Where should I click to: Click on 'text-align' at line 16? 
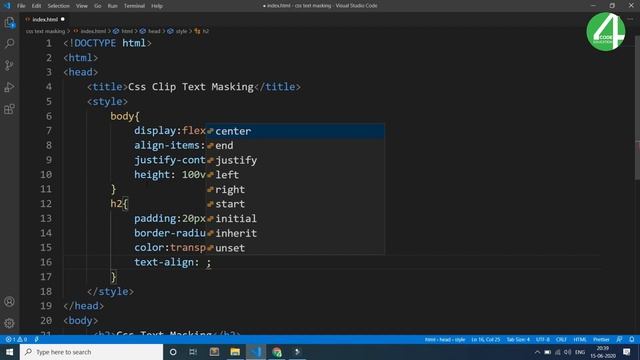pos(164,262)
